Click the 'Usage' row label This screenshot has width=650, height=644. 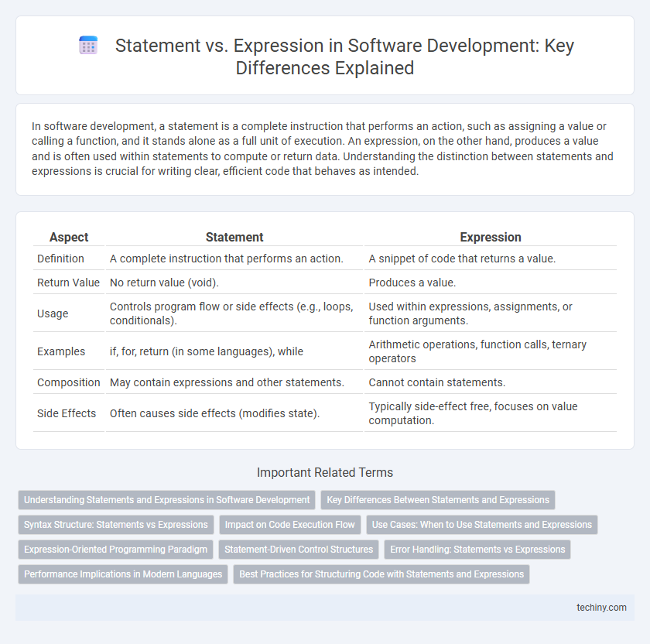(53, 313)
